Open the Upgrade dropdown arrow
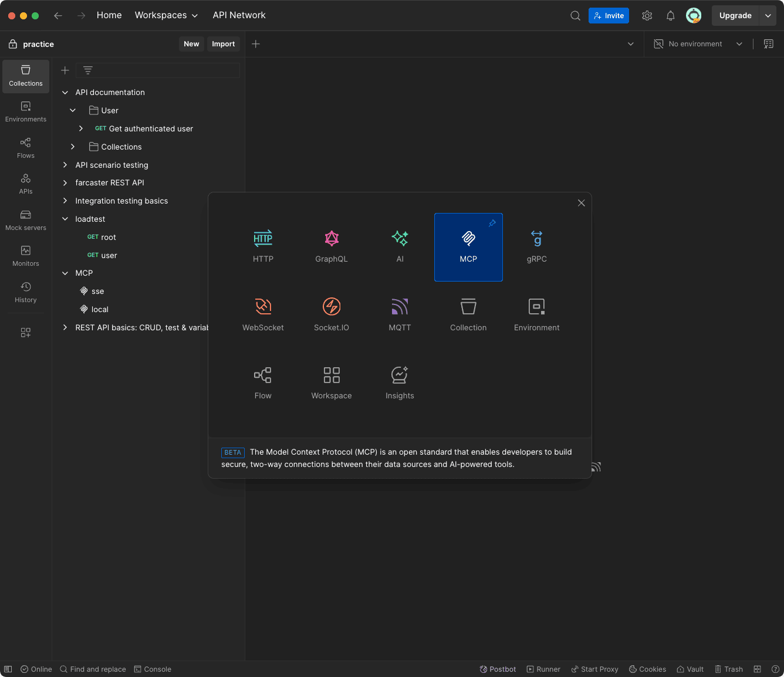 pyautogui.click(x=768, y=16)
